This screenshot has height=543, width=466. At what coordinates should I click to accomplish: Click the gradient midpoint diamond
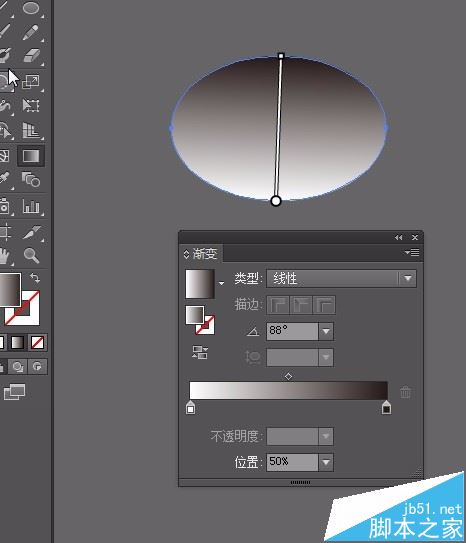(x=288, y=376)
